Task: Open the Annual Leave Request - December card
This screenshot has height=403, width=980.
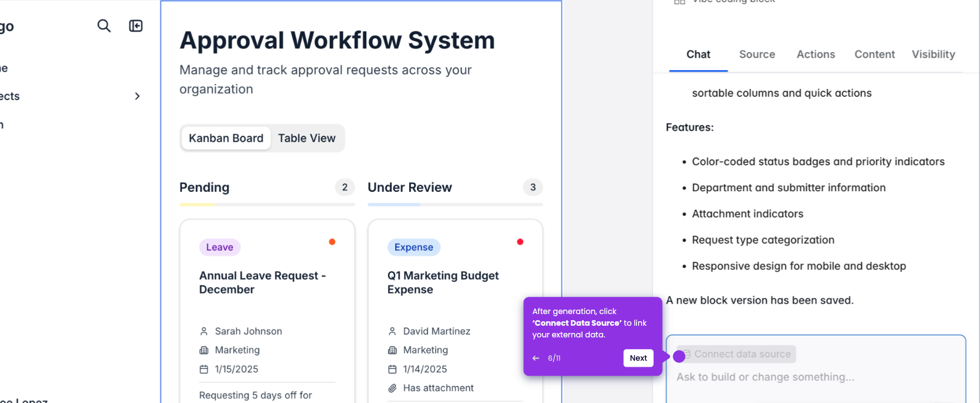Action: pos(262,282)
